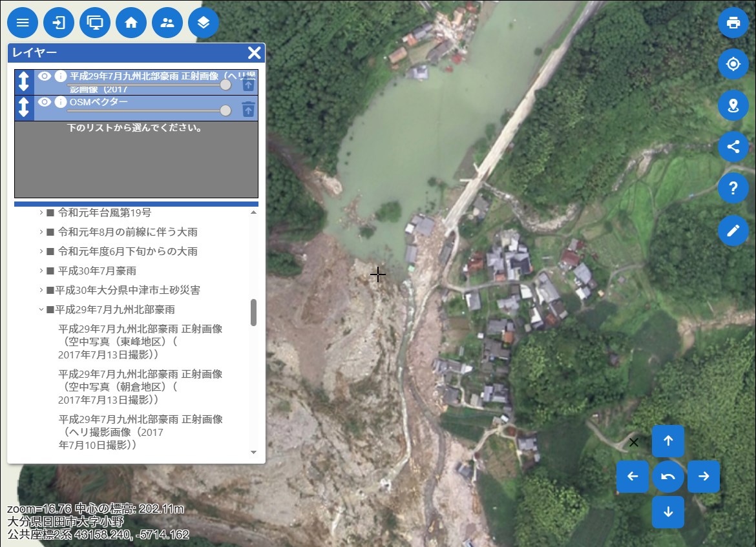Open the hamburger main menu
This screenshot has height=547, width=756.
(23, 23)
